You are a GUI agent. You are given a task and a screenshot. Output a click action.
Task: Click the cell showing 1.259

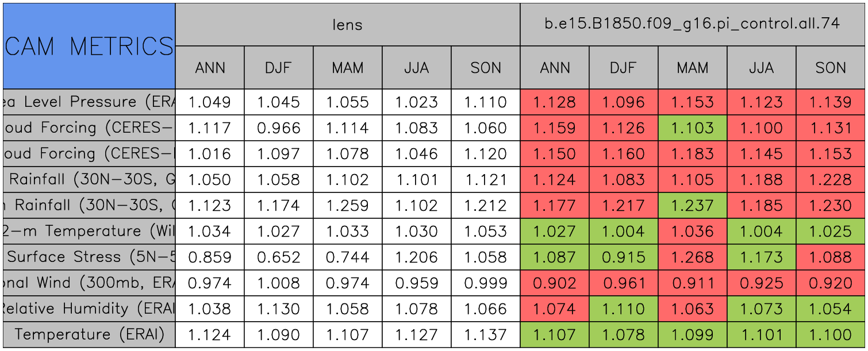coord(347,206)
